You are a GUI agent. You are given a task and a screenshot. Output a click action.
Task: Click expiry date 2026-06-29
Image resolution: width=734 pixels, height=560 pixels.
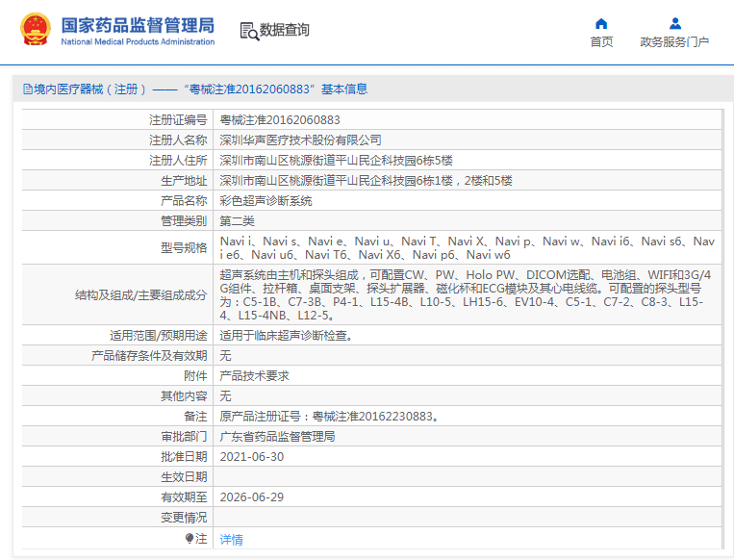252,497
